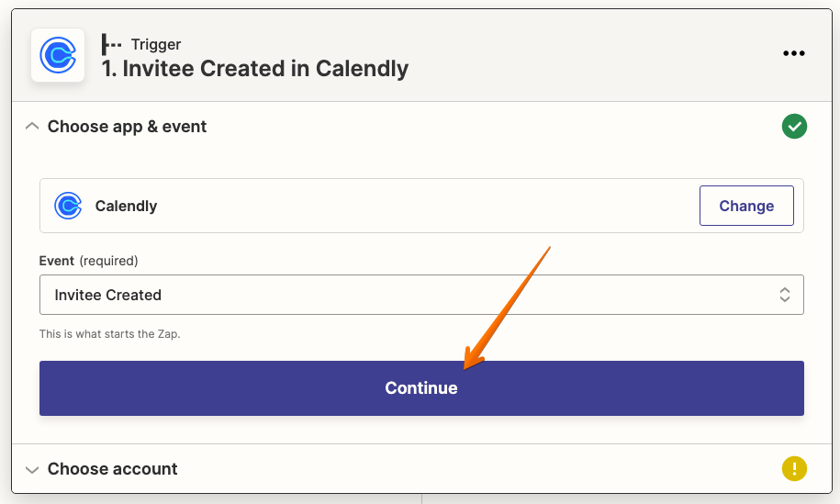The image size is (840, 504).
Task: Collapse section using the up chevron
Action: pyautogui.click(x=32, y=127)
